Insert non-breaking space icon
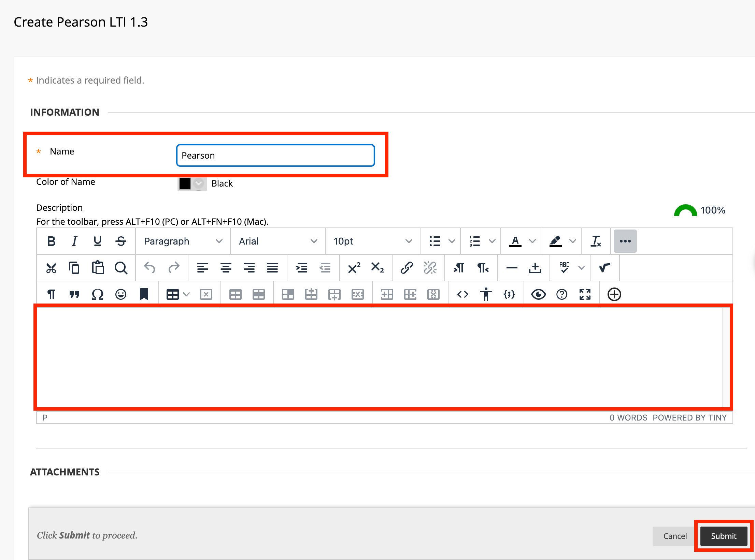Viewport: 755px width, 560px height. (535, 268)
